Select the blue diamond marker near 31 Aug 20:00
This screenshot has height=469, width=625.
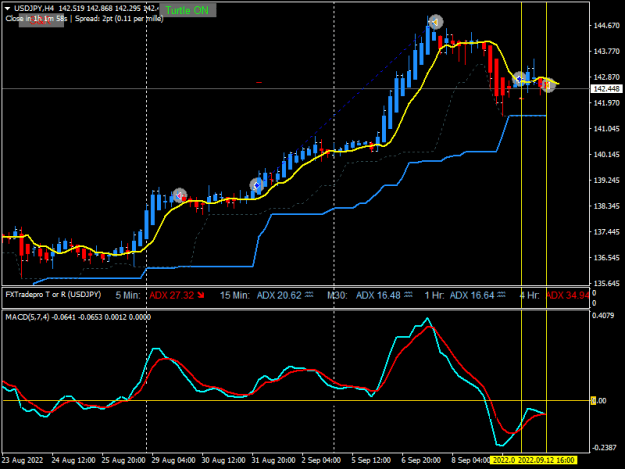(257, 185)
